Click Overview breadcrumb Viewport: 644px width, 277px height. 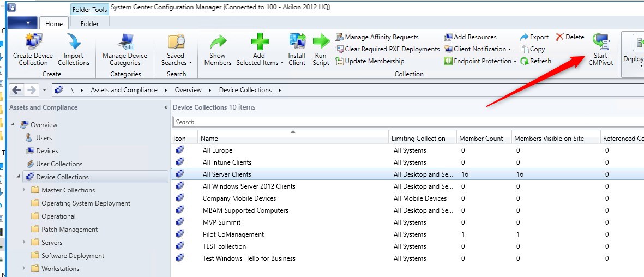[x=188, y=89]
